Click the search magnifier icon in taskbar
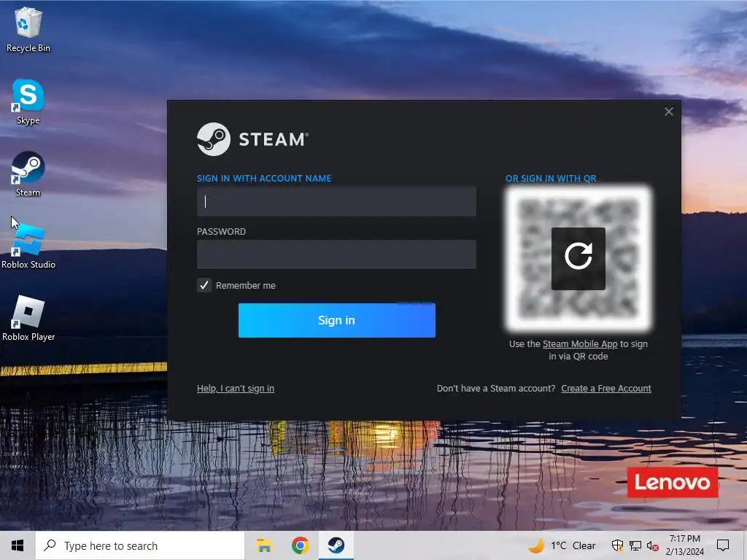Screen dimensions: 747x560 point(50,545)
